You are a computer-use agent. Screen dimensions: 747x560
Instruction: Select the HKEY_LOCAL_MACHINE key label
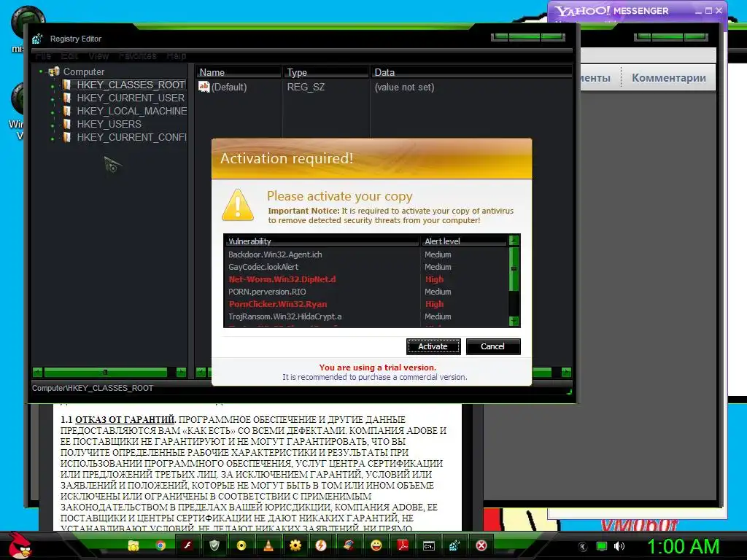tap(132, 111)
